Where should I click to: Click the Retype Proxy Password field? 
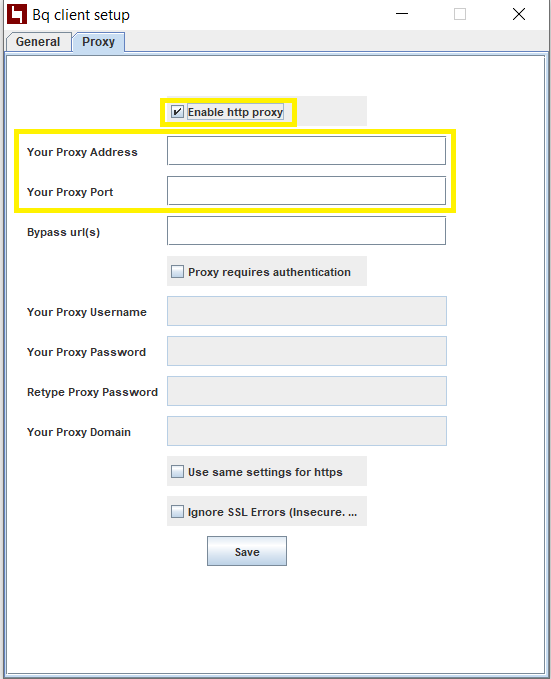(307, 391)
